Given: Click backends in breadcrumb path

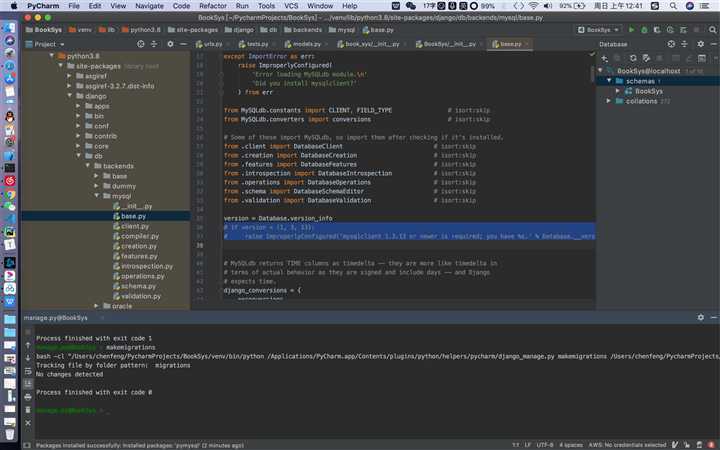Looking at the screenshot, I should [303, 30].
